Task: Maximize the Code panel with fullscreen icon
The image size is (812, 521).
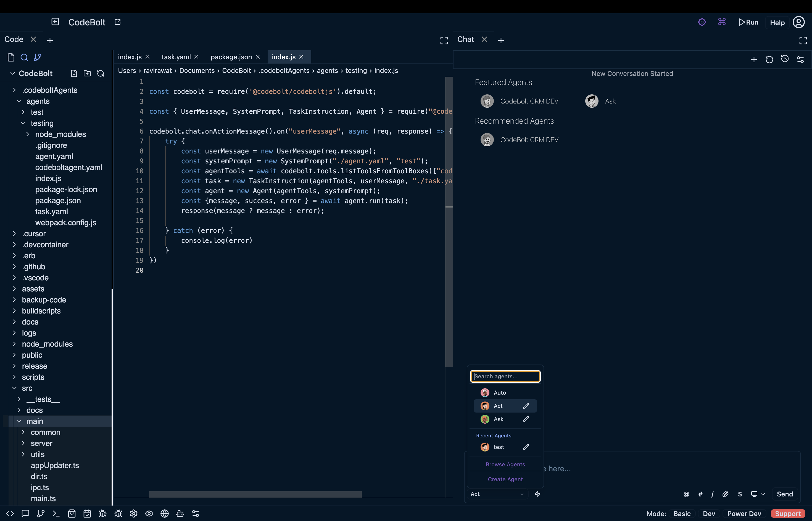Action: coord(444,41)
